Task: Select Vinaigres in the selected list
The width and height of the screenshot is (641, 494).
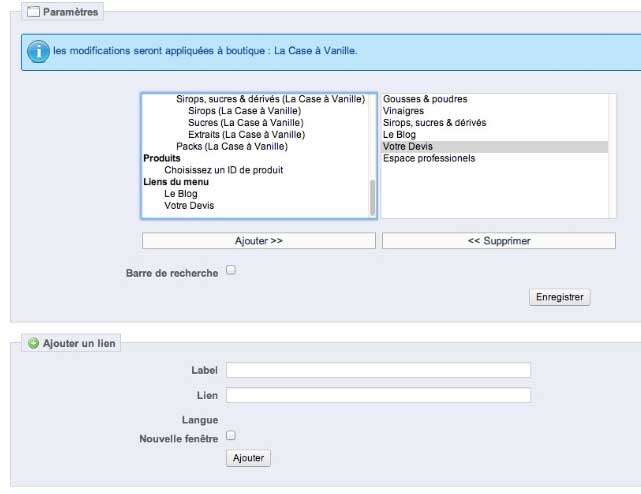Action: tap(495, 111)
